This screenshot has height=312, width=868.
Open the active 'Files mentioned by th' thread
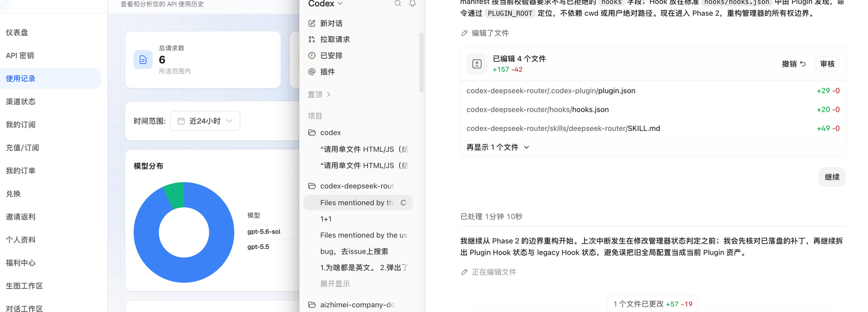(358, 203)
